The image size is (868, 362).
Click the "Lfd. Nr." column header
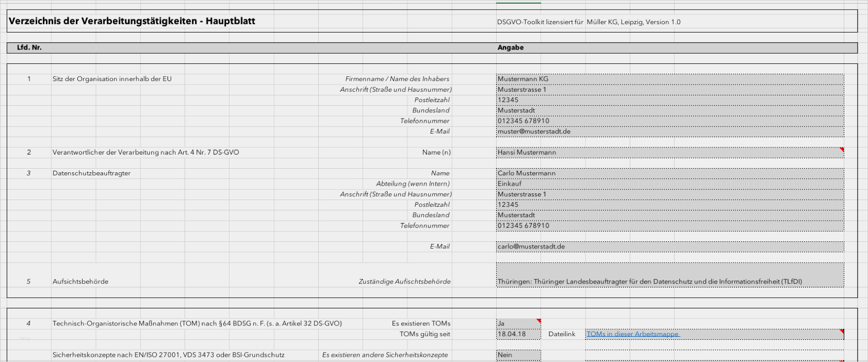29,47
